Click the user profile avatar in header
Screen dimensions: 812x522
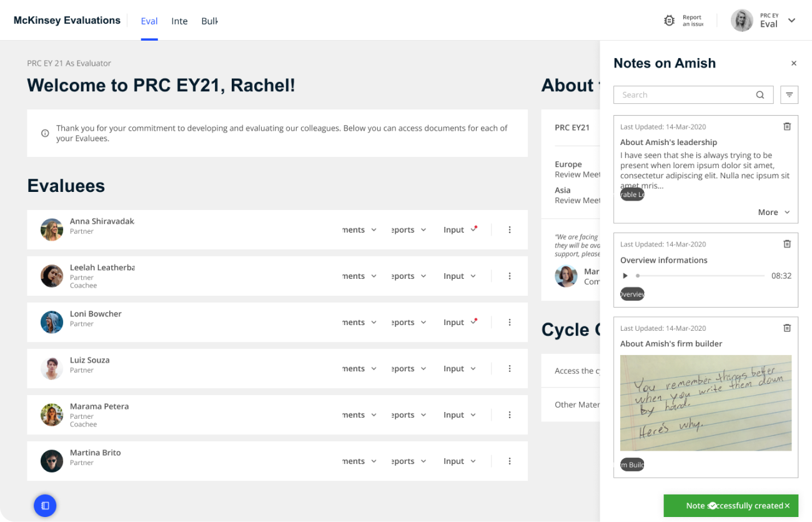pos(742,21)
